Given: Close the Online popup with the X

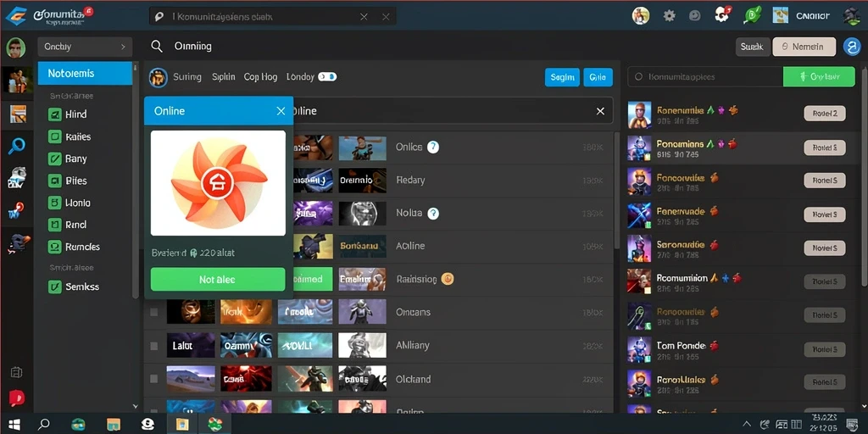Looking at the screenshot, I should click(281, 111).
